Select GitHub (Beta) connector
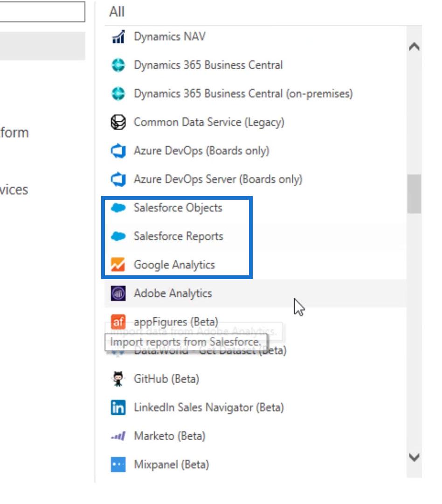The height and width of the screenshot is (504, 442). (x=166, y=379)
